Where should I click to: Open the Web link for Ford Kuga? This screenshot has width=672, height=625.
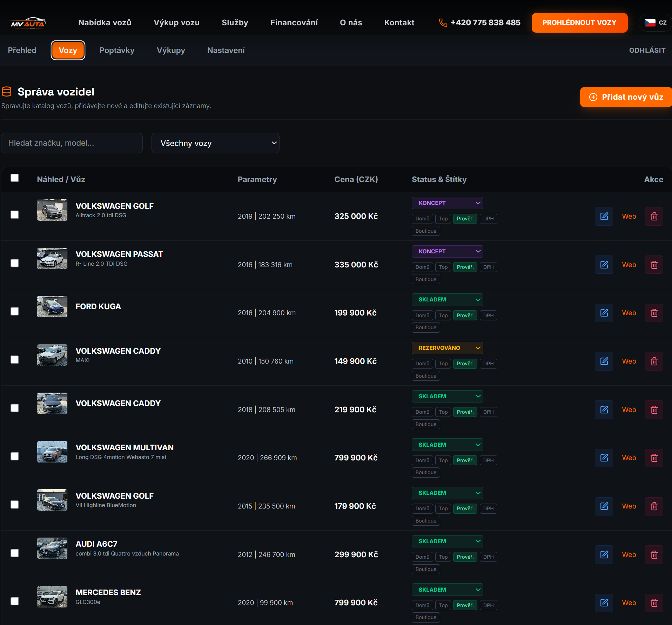[629, 313]
